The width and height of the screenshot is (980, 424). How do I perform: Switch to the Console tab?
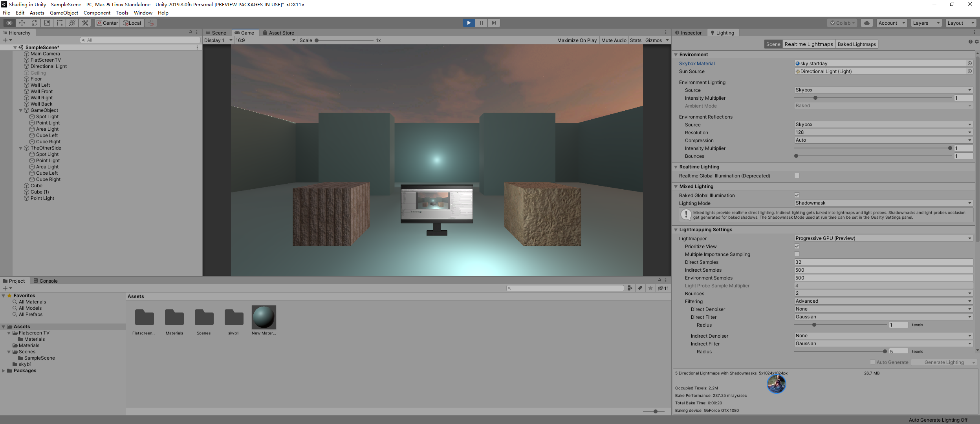(x=46, y=281)
